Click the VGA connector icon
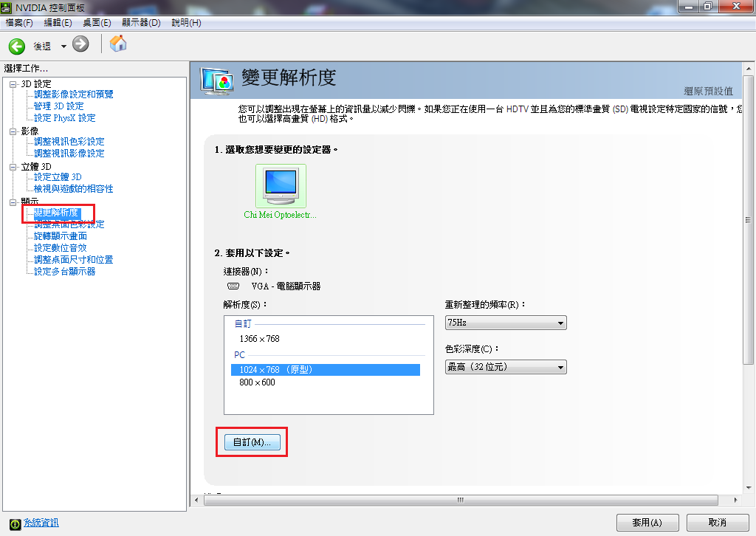This screenshot has height=536, width=756. [x=233, y=286]
